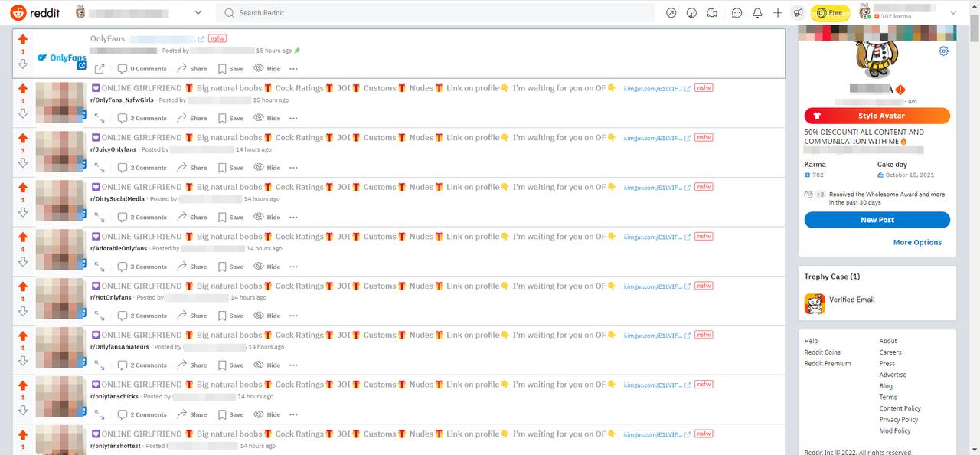Open more actions on the pinned OnlyFans post
980x455 pixels.
coord(293,69)
